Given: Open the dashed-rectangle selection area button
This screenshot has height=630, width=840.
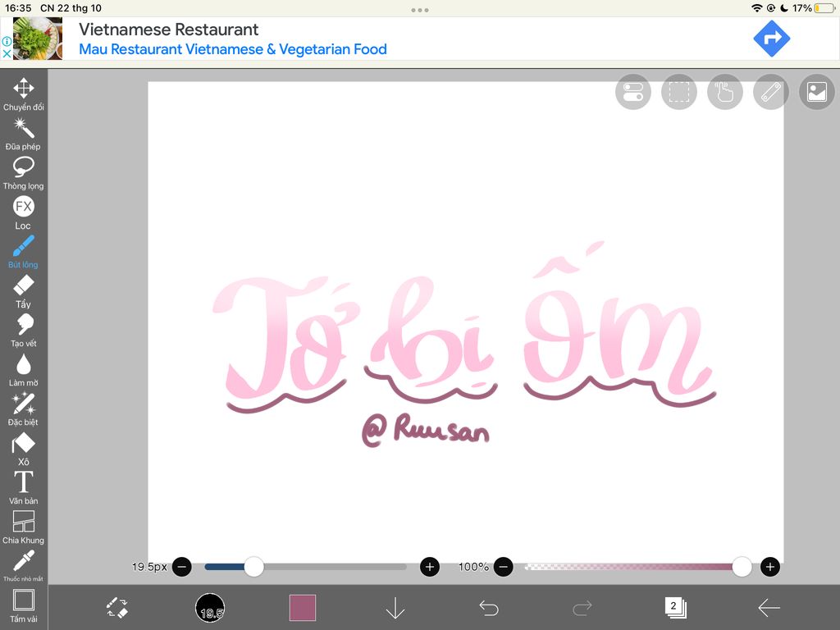Looking at the screenshot, I should tap(679, 92).
